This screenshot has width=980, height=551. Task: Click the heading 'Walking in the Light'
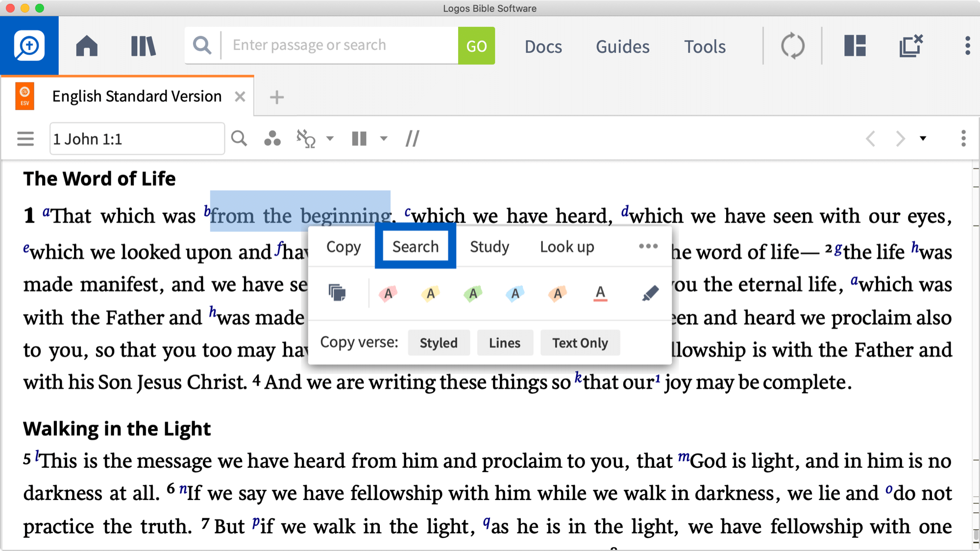tap(117, 428)
